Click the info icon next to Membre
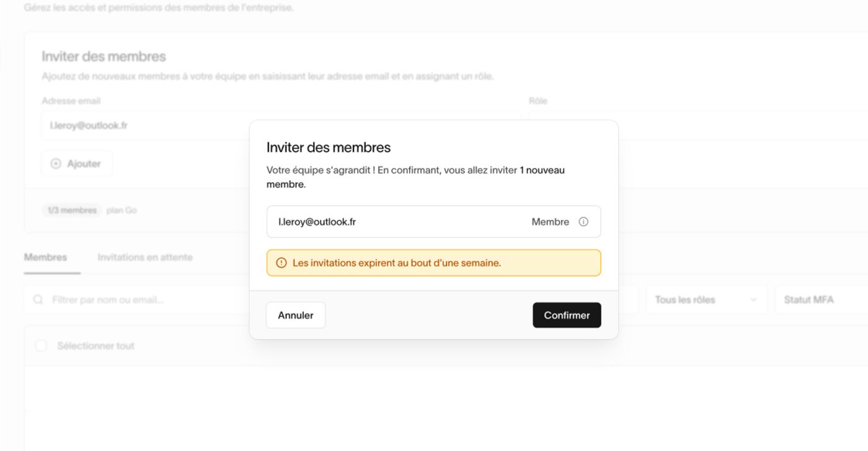This screenshot has width=868, height=451. (x=583, y=222)
